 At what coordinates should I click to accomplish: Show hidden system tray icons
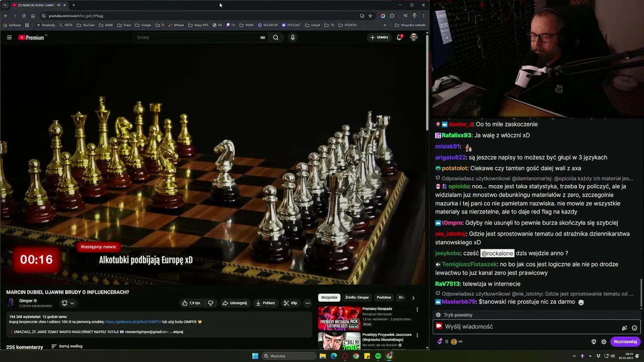click(574, 356)
